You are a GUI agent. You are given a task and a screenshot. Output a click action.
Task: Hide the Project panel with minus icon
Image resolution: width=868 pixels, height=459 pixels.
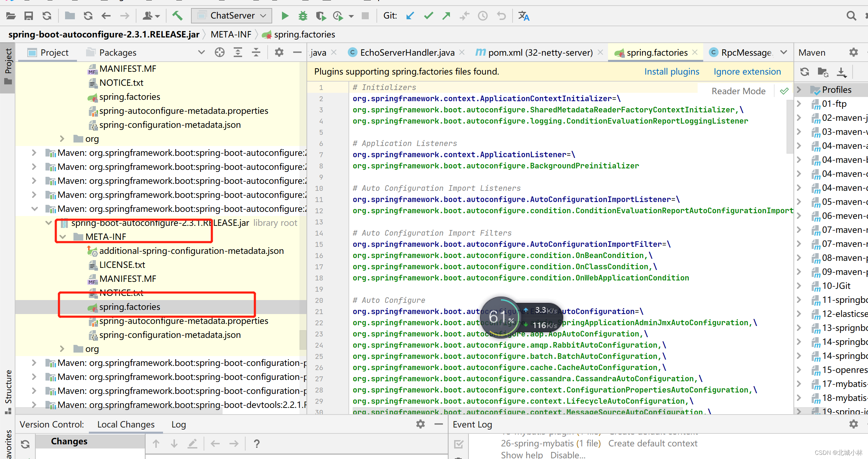(x=297, y=53)
